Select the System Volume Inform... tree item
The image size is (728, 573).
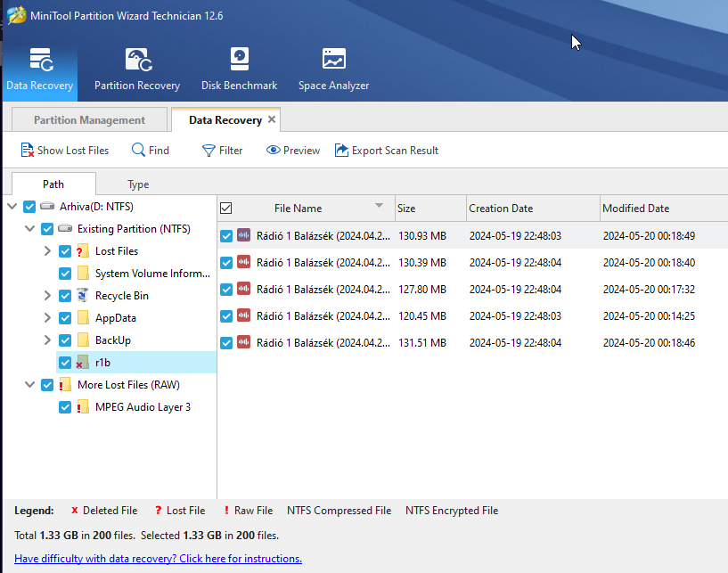point(152,273)
